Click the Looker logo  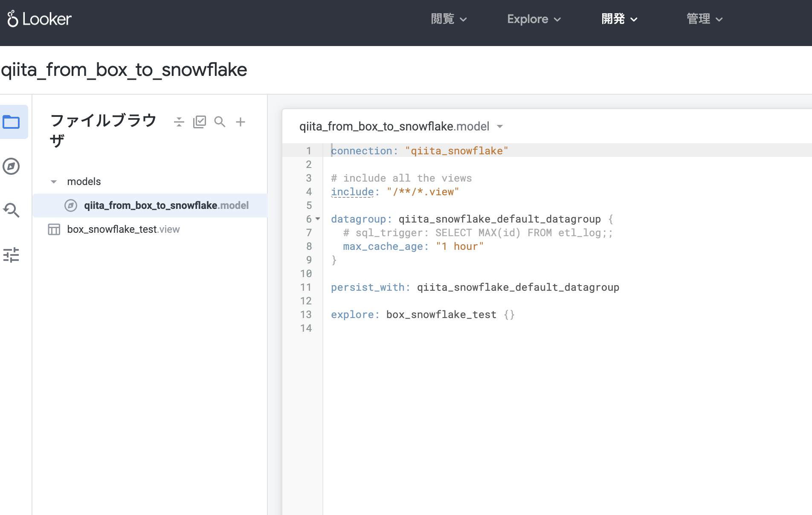click(x=39, y=19)
